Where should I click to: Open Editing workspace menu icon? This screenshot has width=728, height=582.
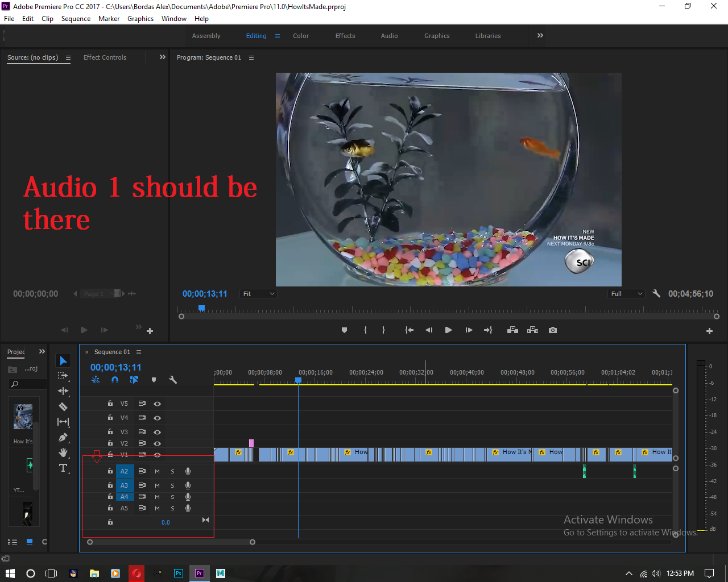click(x=278, y=36)
